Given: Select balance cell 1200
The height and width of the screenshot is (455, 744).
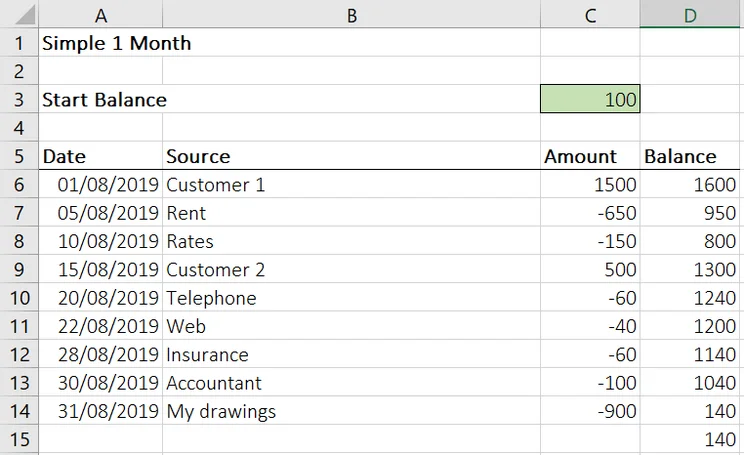Looking at the screenshot, I should pos(690,325).
